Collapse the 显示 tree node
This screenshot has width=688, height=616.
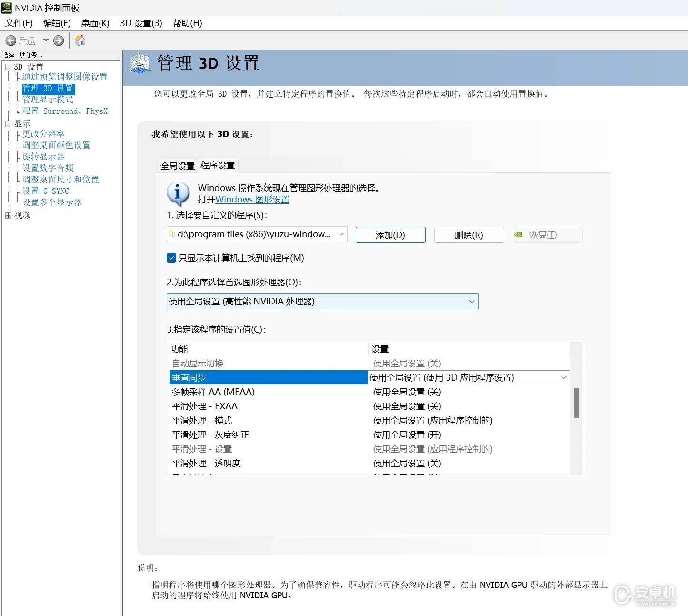[8, 124]
